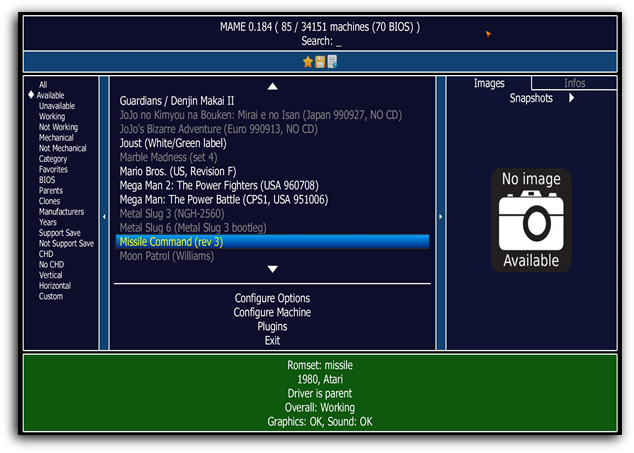Image resolution: width=634 pixels, height=453 pixels.
Task: Click the gold star Favorites toolbar icon
Action: pos(308,62)
